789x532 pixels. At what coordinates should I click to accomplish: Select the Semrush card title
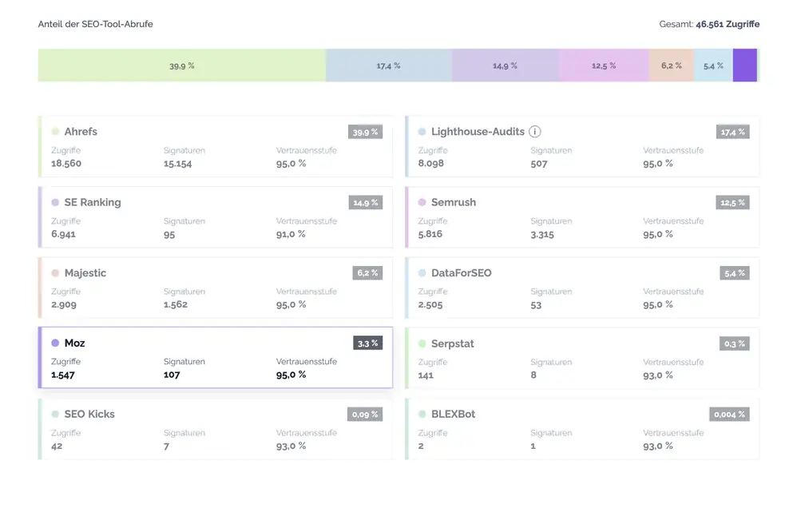454,202
